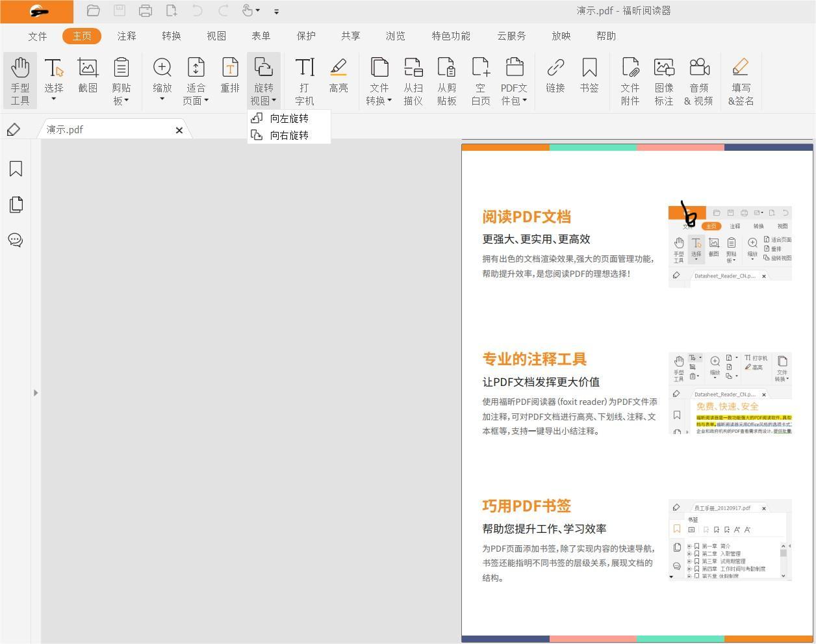
Task: Open 填写&签名 (Fill & Sign)
Action: [x=741, y=79]
